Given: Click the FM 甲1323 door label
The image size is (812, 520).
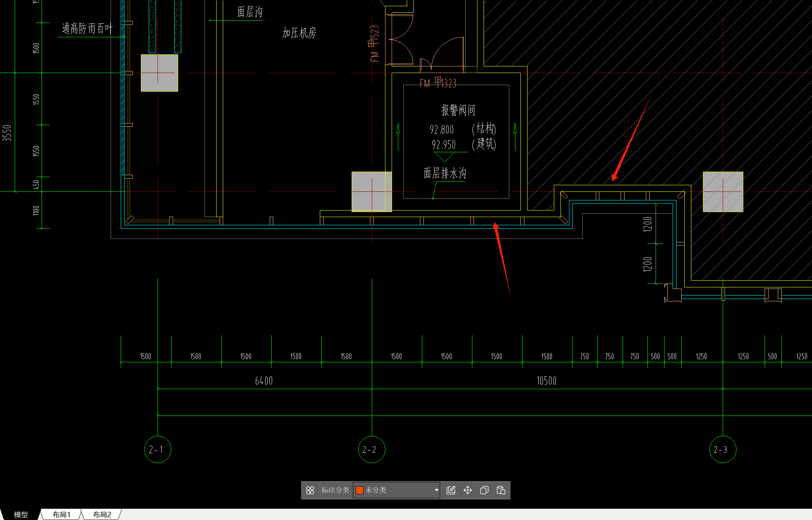Looking at the screenshot, I should [438, 83].
